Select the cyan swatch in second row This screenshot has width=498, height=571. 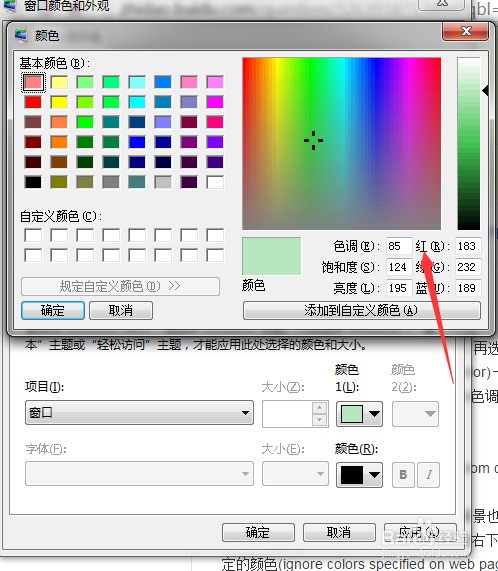(137, 102)
